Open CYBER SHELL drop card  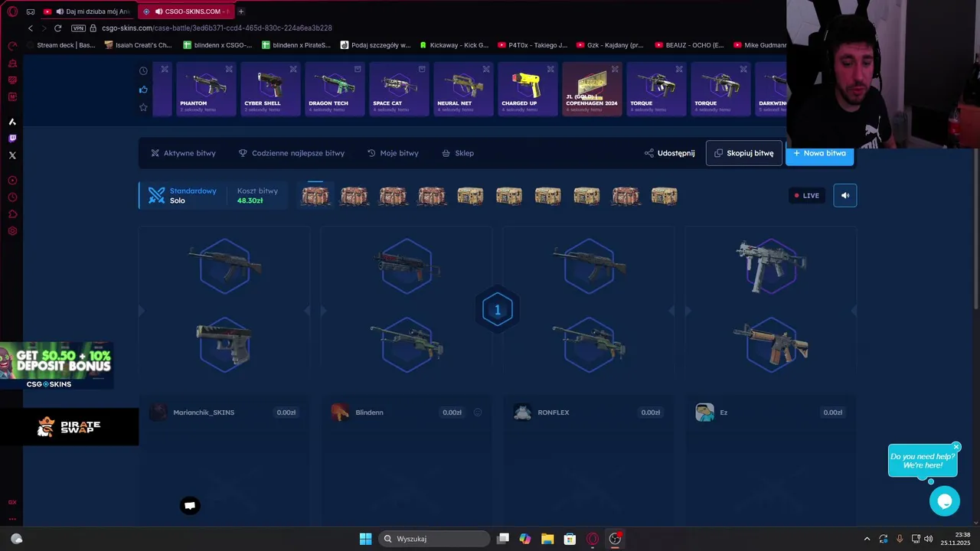270,89
